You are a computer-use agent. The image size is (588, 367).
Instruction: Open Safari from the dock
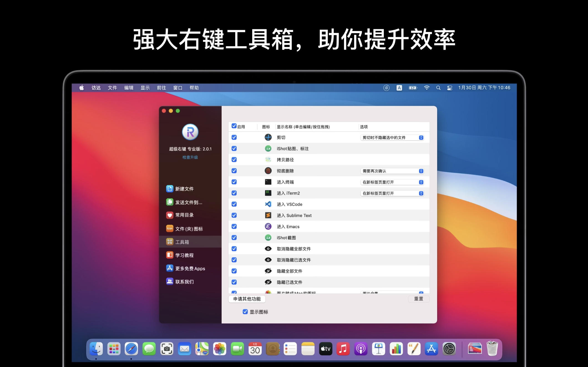pos(131,349)
